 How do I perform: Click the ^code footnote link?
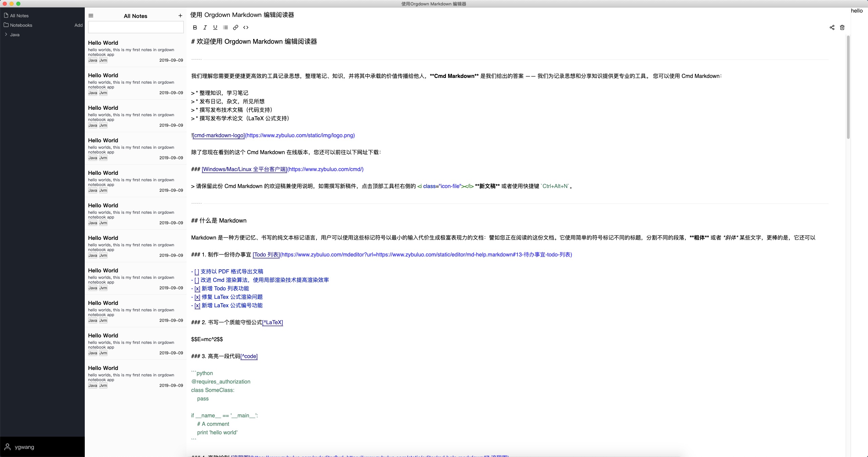249,356
